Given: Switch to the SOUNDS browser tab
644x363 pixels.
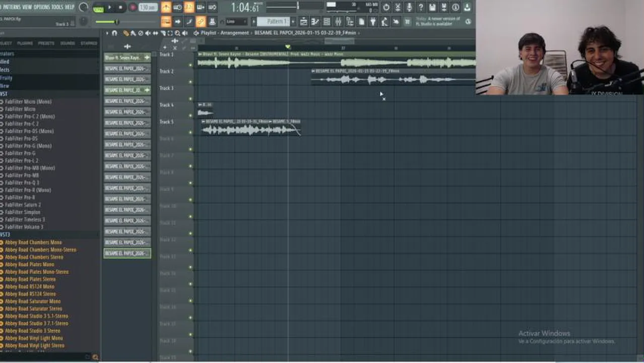Looking at the screenshot, I should [x=68, y=43].
